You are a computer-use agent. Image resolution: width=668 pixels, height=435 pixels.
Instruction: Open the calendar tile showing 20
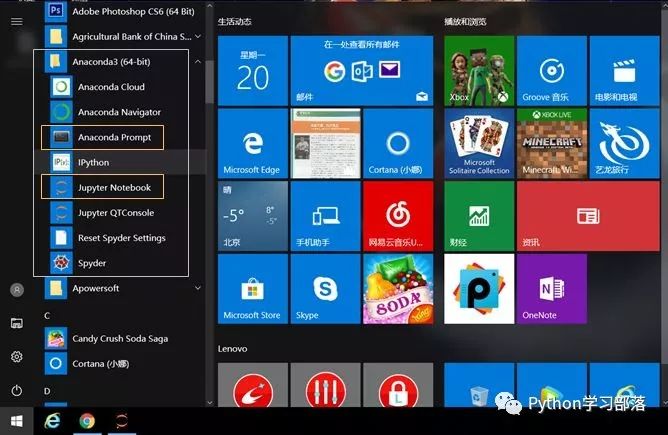253,70
